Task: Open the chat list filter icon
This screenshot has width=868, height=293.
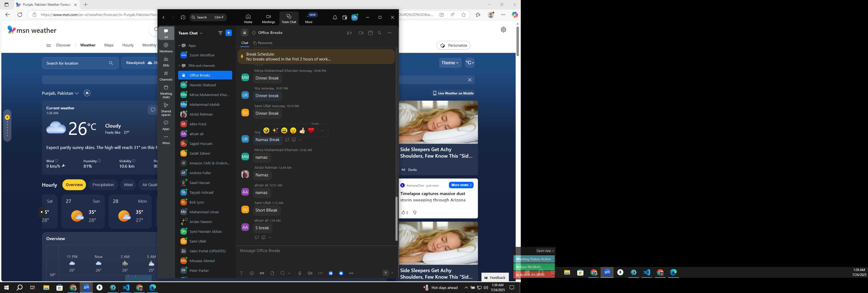Action: (x=220, y=33)
